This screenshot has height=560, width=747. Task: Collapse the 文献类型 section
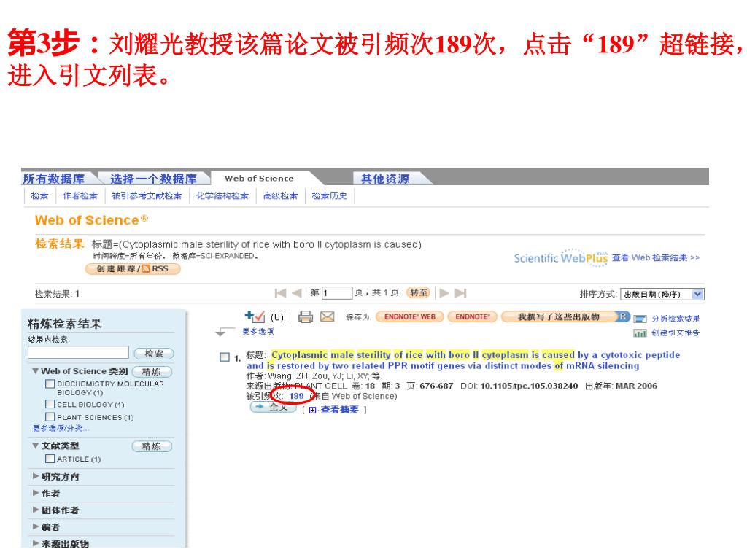point(35,446)
